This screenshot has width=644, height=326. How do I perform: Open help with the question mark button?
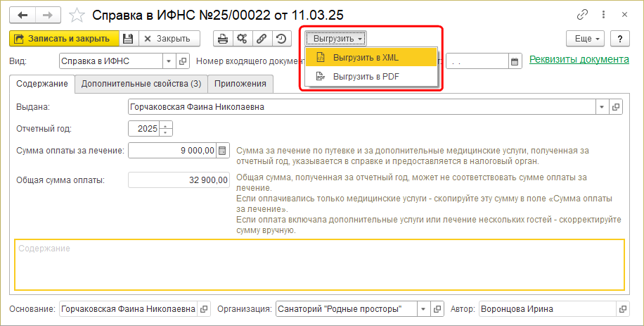tap(620, 39)
